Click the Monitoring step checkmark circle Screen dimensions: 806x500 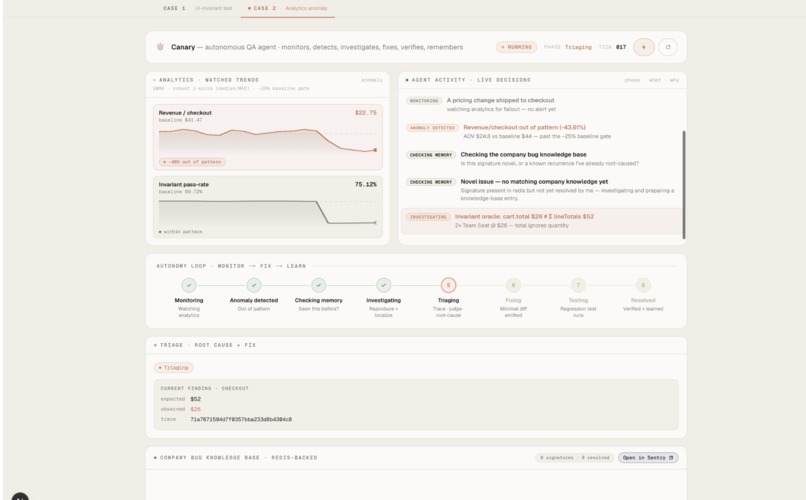coord(189,285)
